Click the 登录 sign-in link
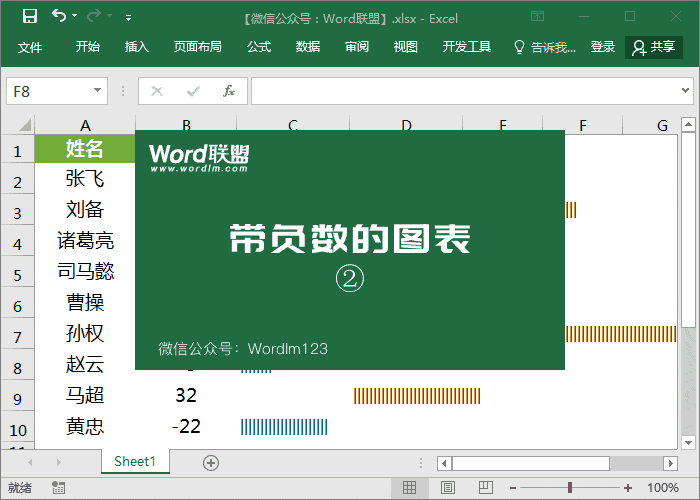Viewport: 700px width, 500px height. click(603, 46)
